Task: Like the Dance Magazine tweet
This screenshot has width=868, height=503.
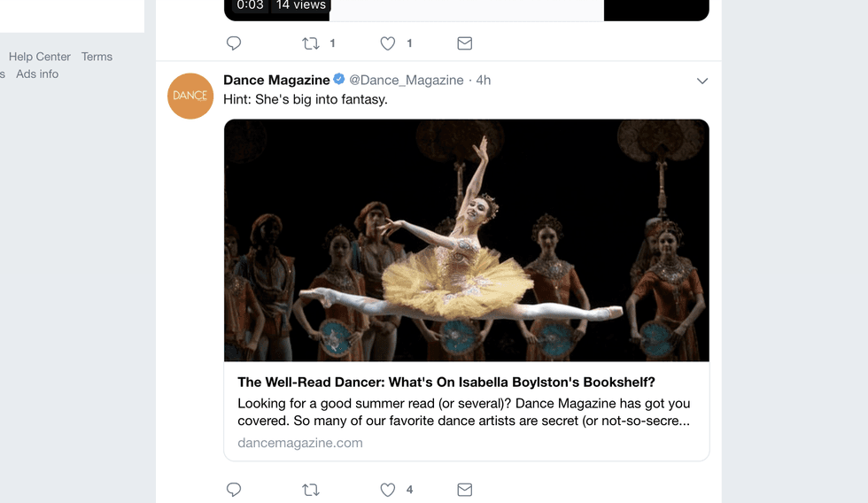Action: tap(387, 490)
